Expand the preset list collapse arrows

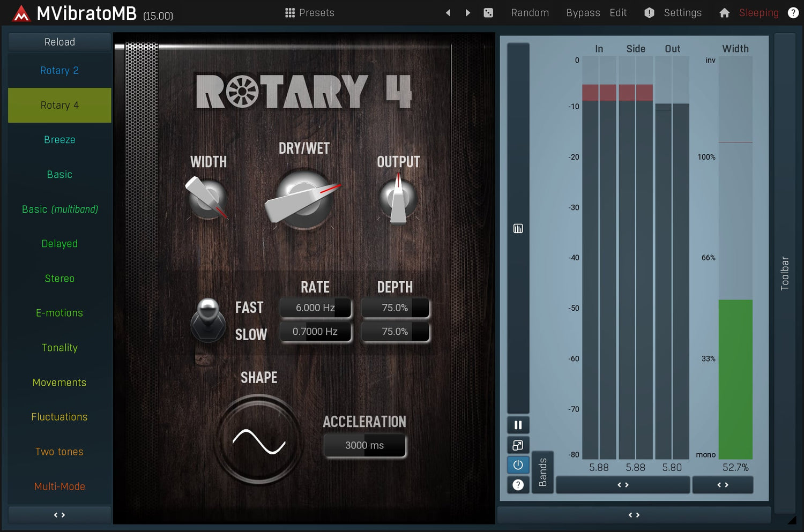point(59,515)
